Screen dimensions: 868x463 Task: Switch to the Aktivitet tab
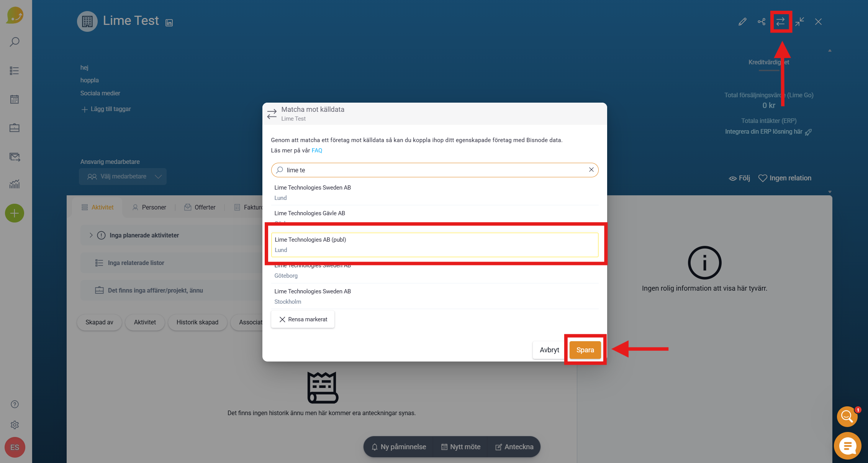click(x=98, y=207)
